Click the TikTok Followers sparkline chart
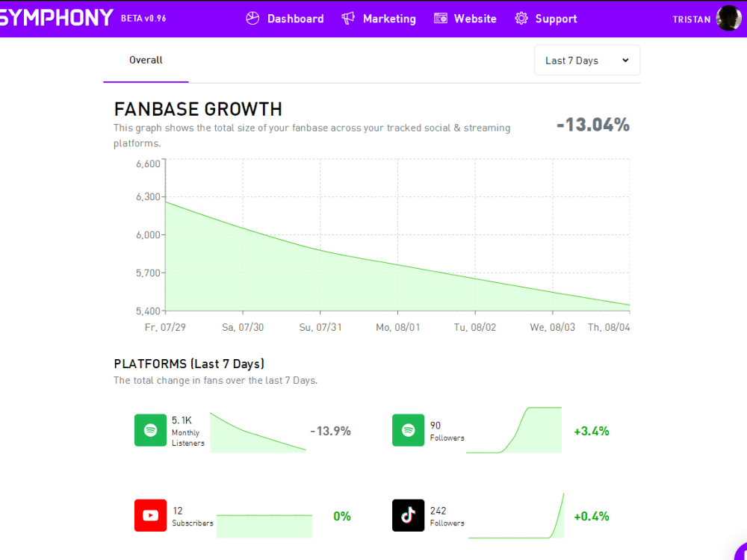Screen dimensions: 747x560 click(x=516, y=516)
